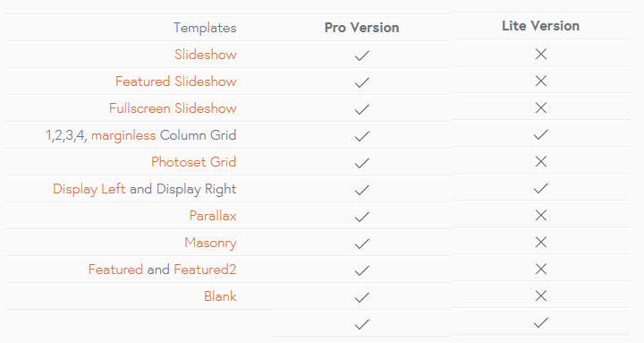This screenshot has width=644, height=343.
Task: Open the Masonry template link
Action: point(210,243)
